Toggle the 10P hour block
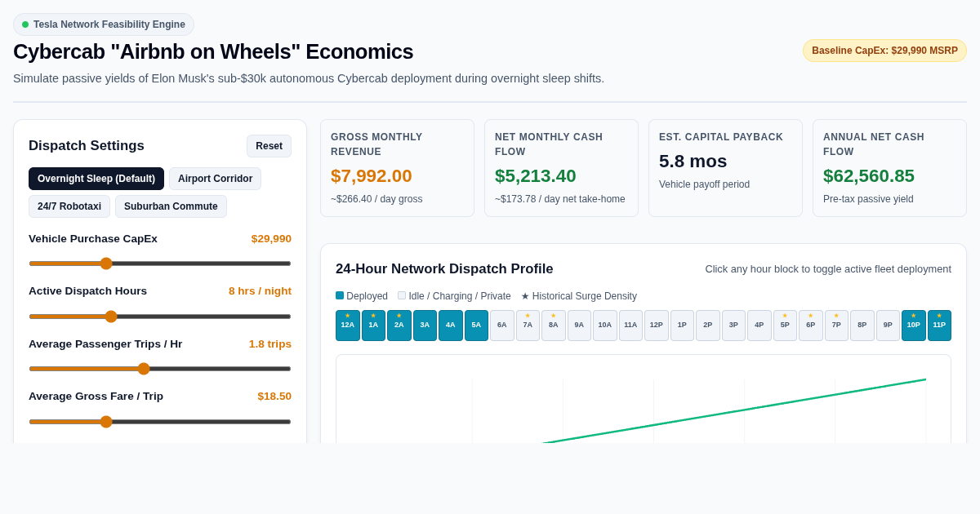 [x=914, y=326]
